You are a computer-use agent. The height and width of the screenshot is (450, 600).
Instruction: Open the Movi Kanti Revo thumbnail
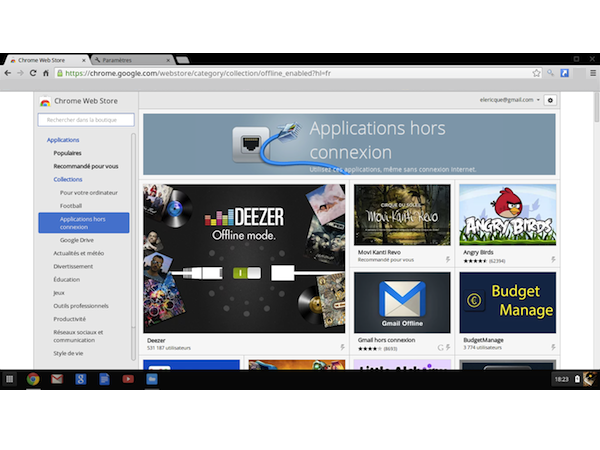(402, 215)
